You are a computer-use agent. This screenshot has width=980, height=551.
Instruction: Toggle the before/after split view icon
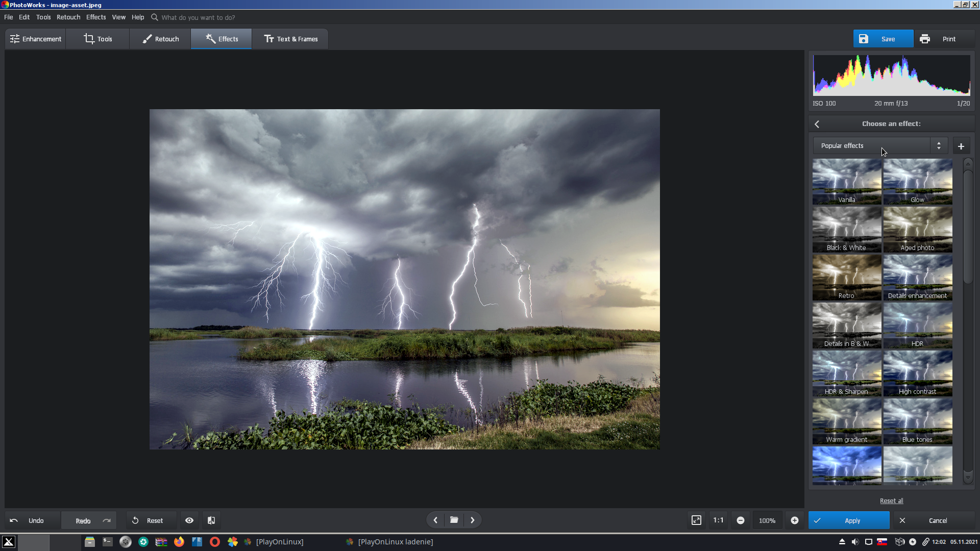(211, 520)
